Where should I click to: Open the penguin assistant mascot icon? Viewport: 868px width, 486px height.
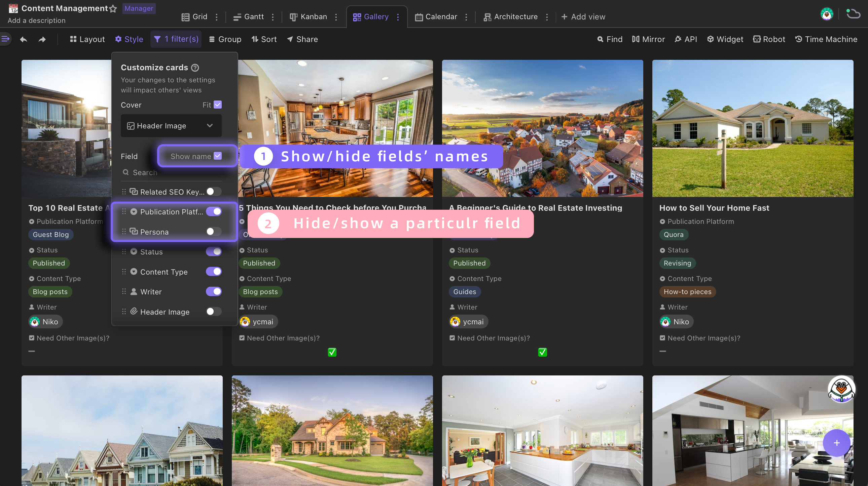pos(841,389)
